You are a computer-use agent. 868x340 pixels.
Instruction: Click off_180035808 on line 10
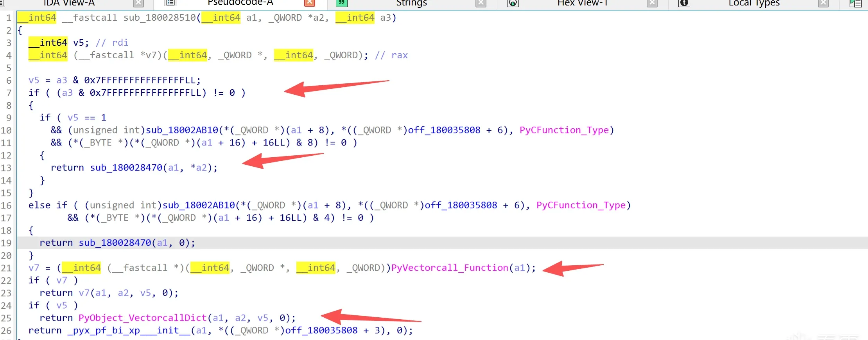[444, 130]
